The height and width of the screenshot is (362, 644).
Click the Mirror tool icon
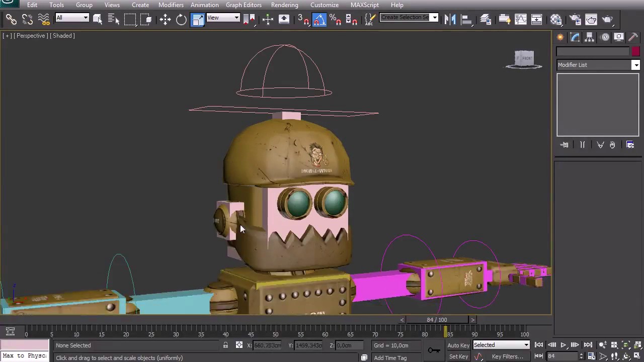pos(450,20)
